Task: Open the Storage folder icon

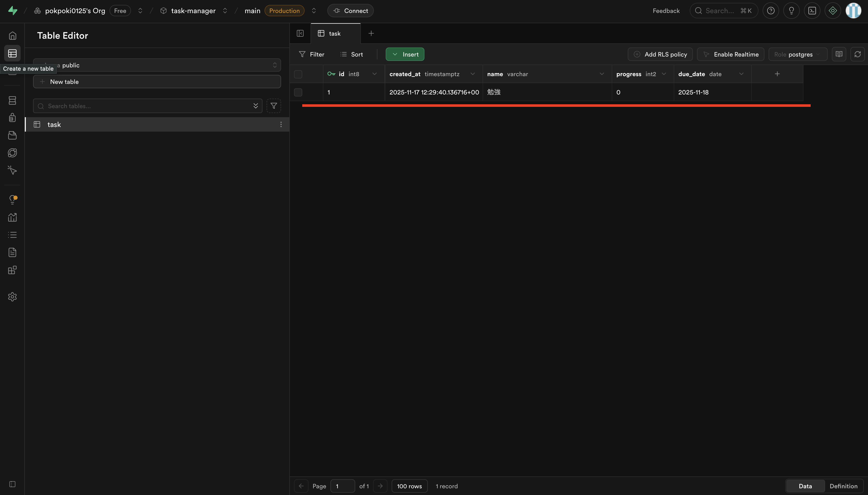Action: click(x=12, y=135)
